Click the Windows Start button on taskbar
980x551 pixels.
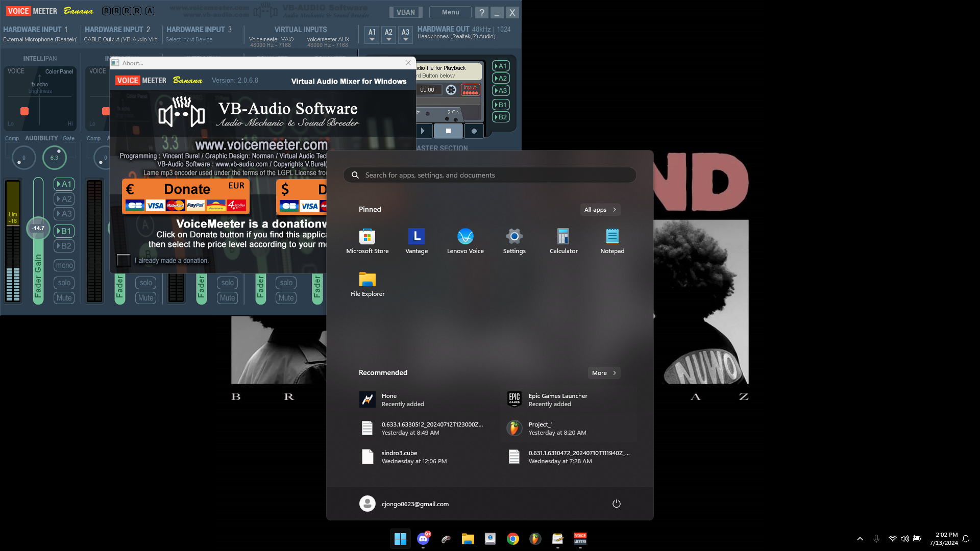point(401,539)
